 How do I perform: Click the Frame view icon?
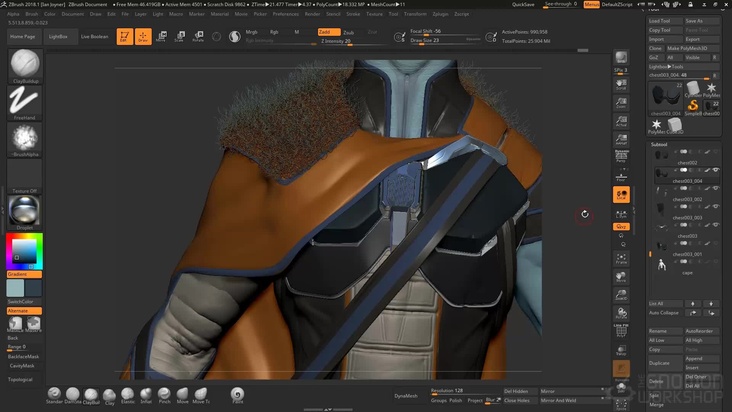click(621, 258)
